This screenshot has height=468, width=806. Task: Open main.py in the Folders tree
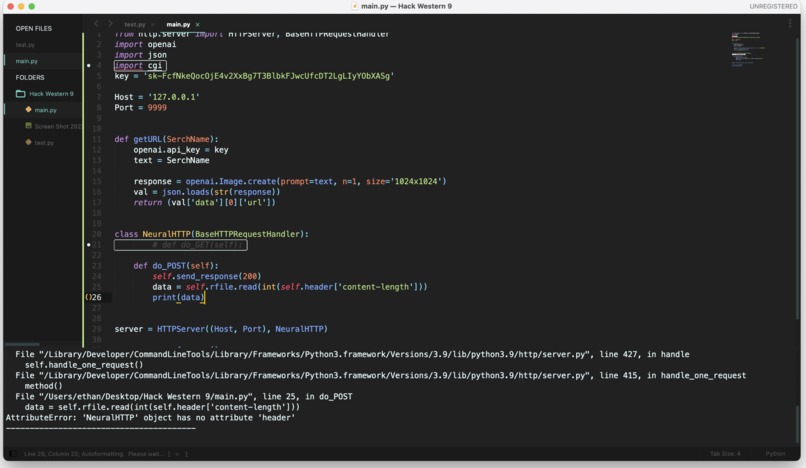(46, 110)
